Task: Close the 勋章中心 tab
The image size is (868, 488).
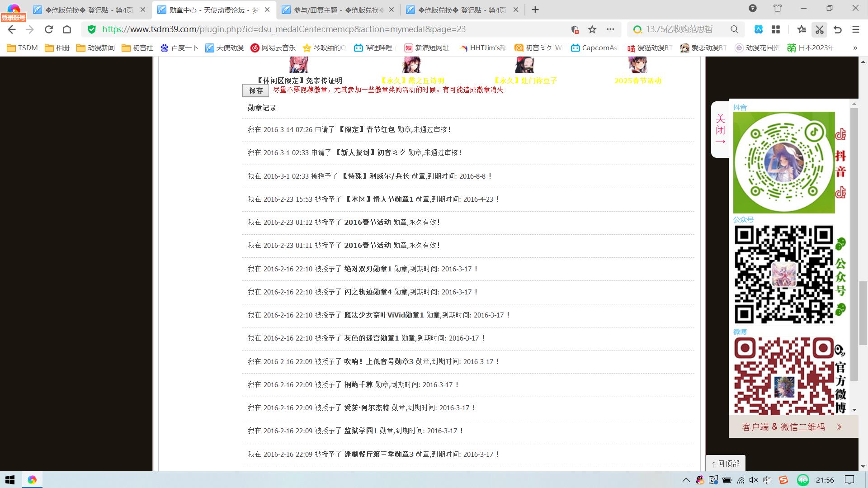Action: pos(267,9)
